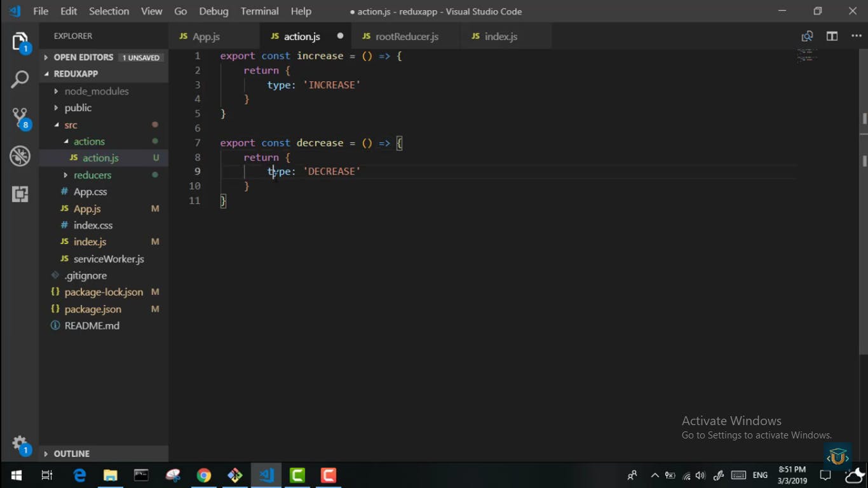Open Task View on the taskbar
The image size is (868, 488).
[47, 475]
